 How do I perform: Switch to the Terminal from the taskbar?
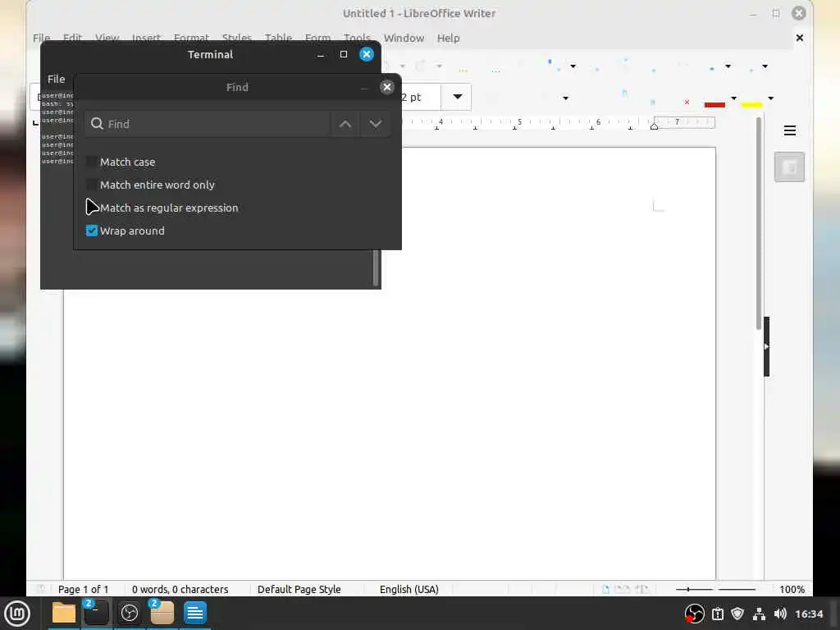[97, 613]
